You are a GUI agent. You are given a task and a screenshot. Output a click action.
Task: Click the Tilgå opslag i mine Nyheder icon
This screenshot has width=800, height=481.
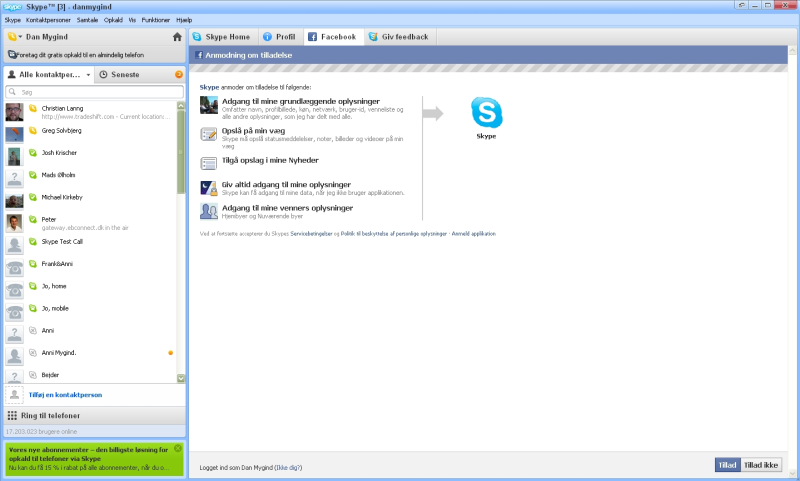pyautogui.click(x=209, y=164)
